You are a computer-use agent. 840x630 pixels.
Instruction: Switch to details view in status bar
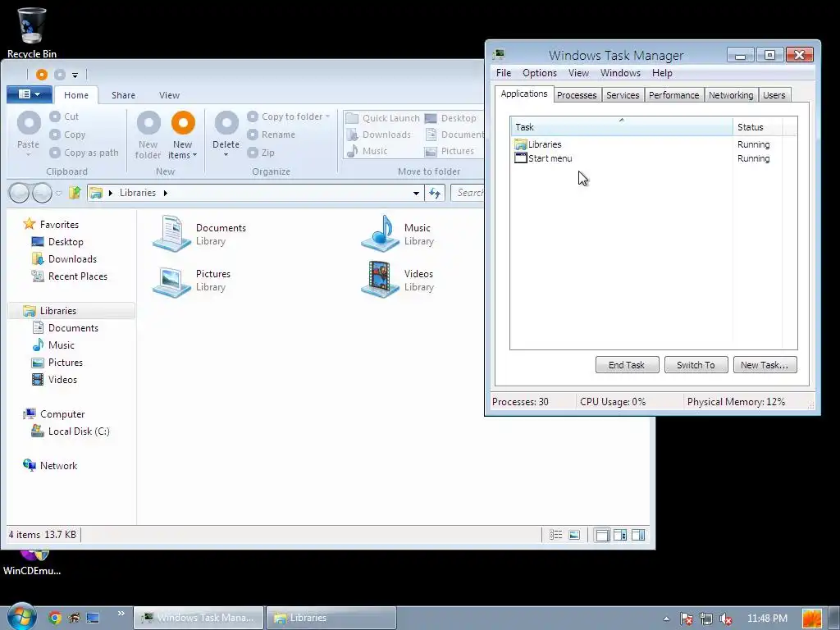(x=556, y=535)
